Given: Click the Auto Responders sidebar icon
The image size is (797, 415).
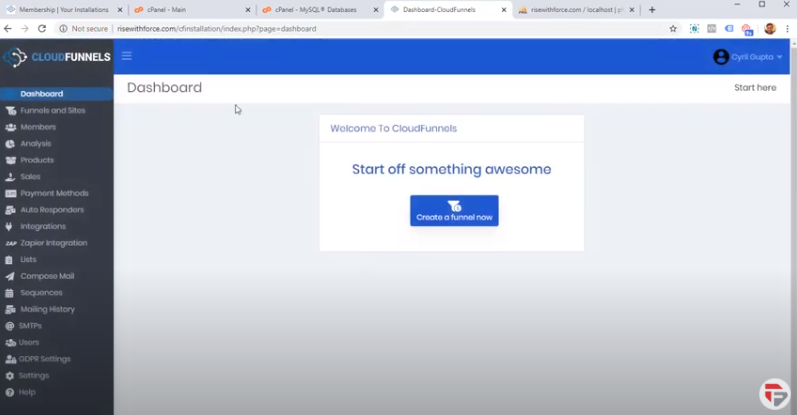Looking at the screenshot, I should tap(10, 210).
